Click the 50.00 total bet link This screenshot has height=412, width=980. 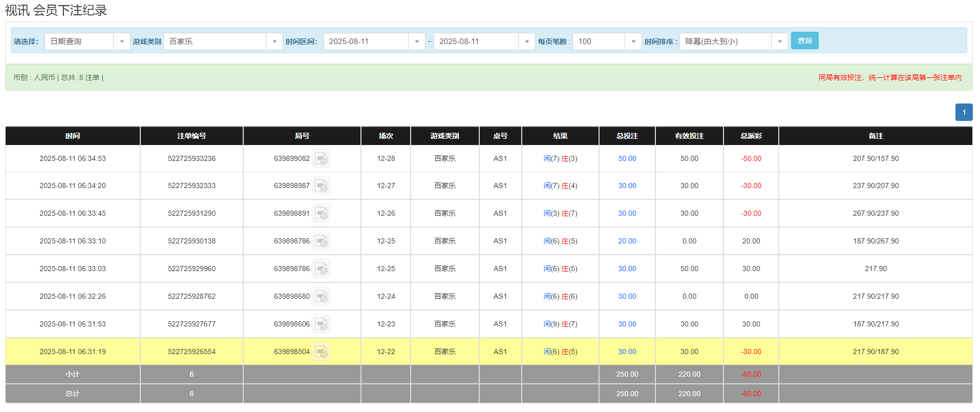[627, 159]
